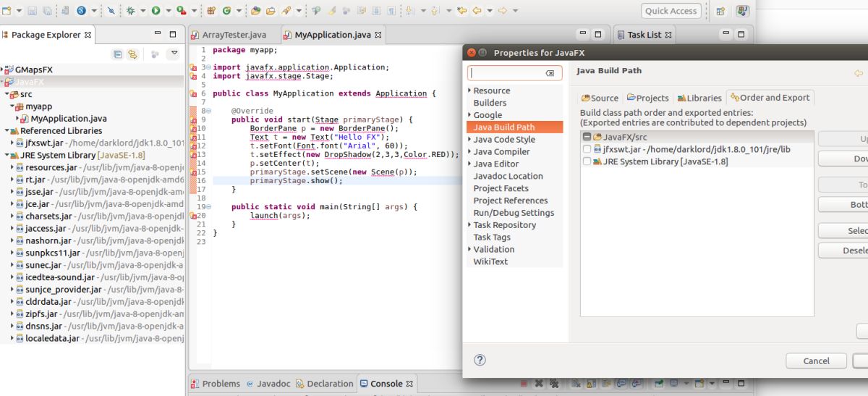
Task: Select the myapp package in Package Explorer
Action: 38,106
